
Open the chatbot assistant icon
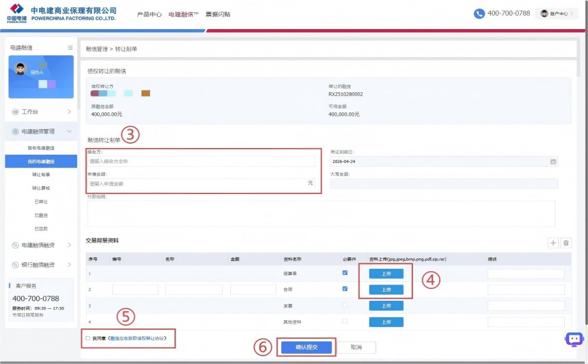coord(574,339)
